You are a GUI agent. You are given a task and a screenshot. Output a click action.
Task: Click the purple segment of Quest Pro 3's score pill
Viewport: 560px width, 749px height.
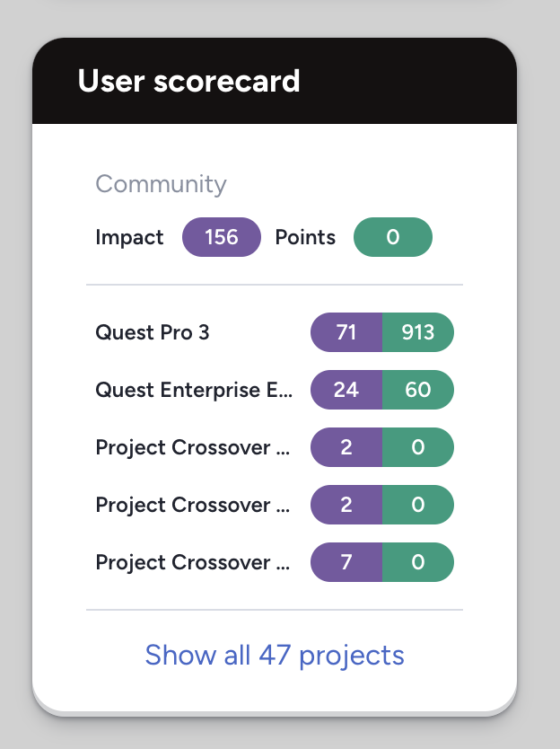(x=346, y=332)
